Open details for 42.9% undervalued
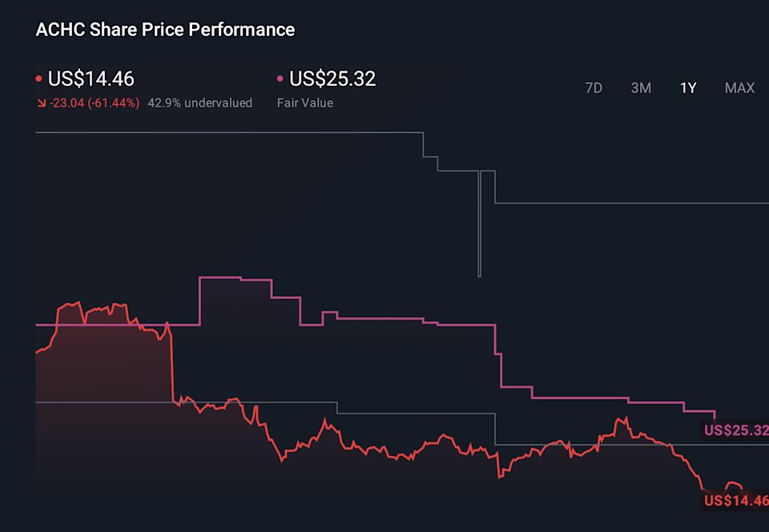 (x=199, y=103)
